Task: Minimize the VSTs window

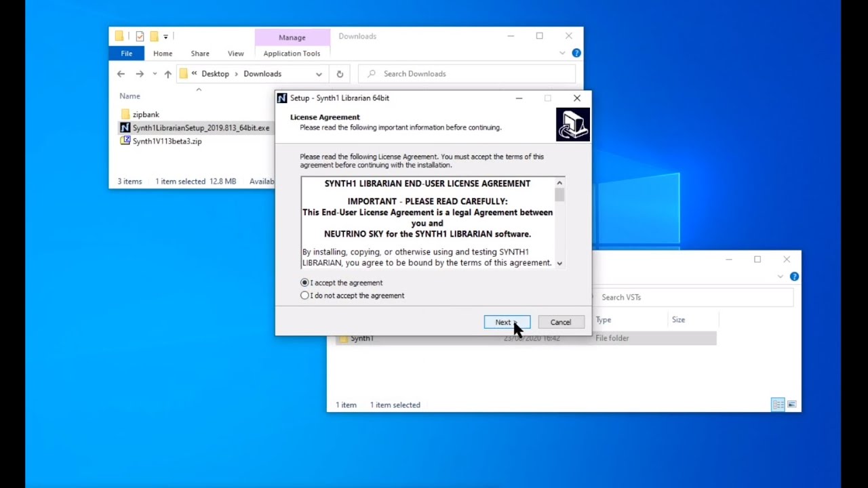Action: (x=729, y=259)
